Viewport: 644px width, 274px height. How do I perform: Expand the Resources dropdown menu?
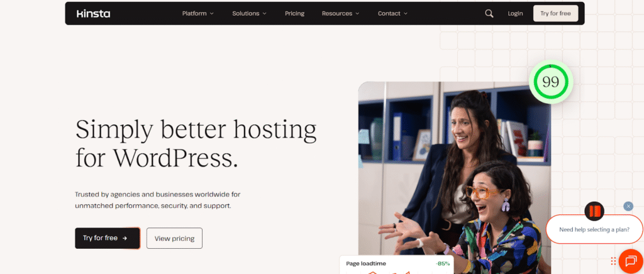coord(340,14)
